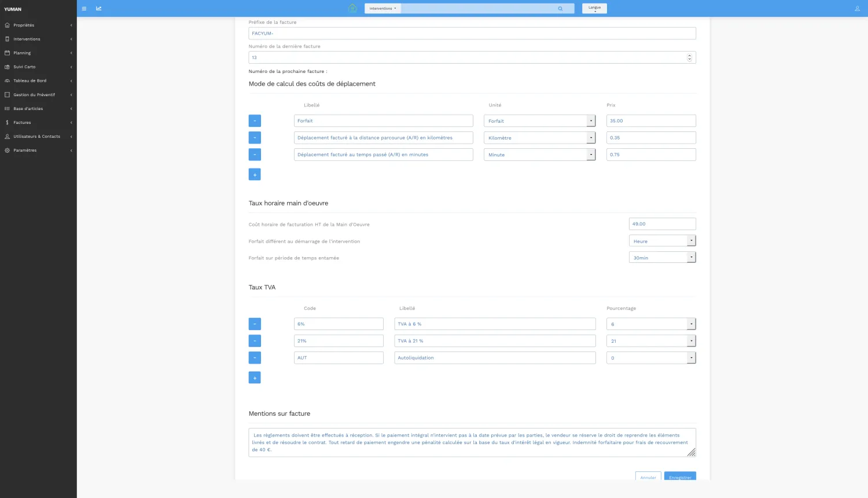This screenshot has width=868, height=498.
Task: Click the Suivi Carto map icon
Action: click(7, 67)
